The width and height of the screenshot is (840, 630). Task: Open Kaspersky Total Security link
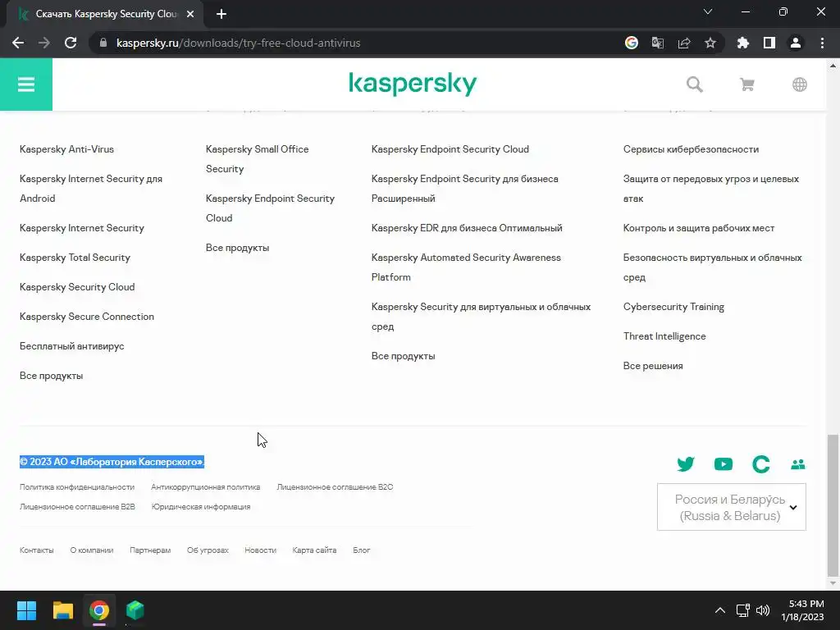tap(75, 257)
